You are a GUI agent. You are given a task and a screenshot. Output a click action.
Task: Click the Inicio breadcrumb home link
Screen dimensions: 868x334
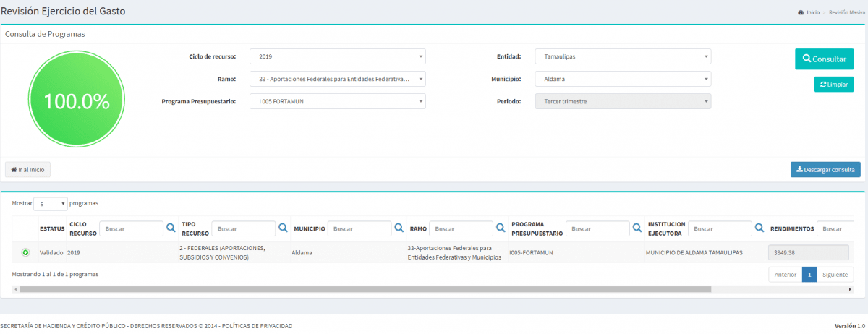812,12
